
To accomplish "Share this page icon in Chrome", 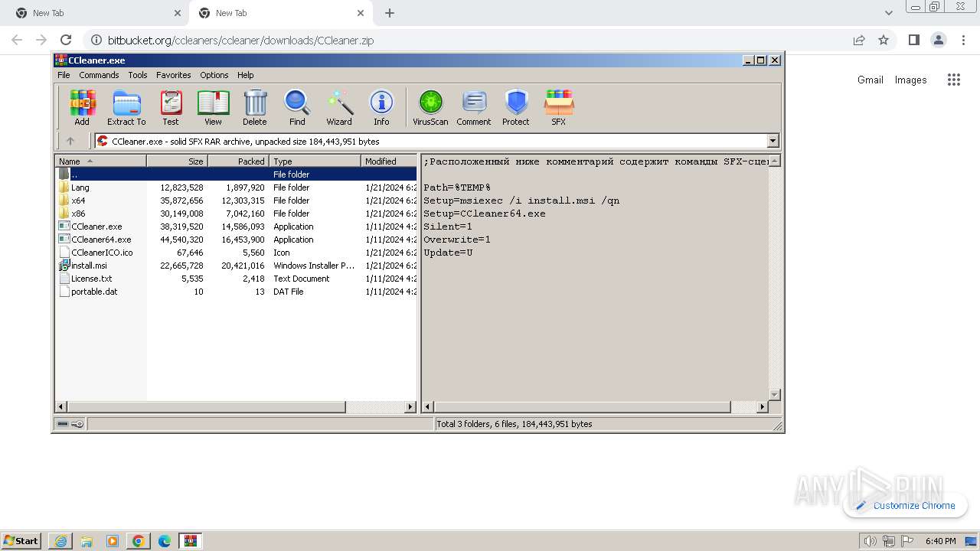I will click(x=859, y=40).
